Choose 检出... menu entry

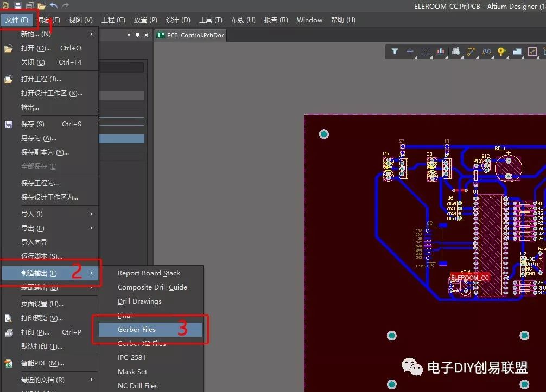[50, 107]
